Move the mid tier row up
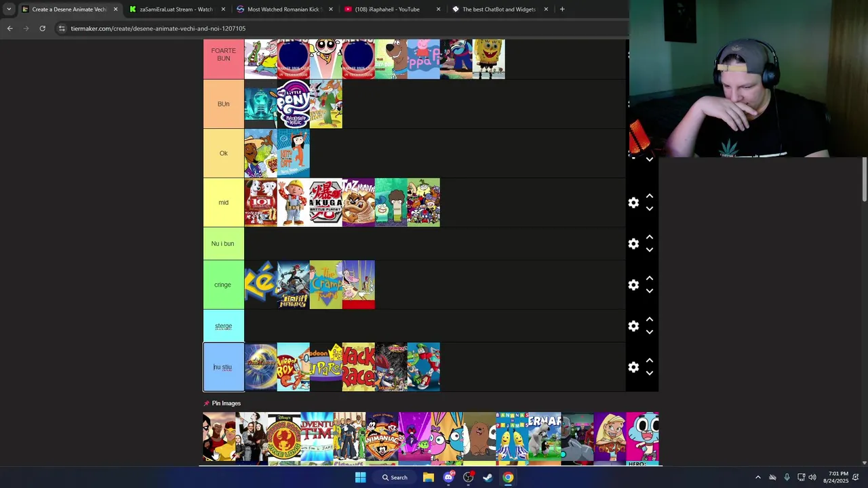This screenshot has height=488, width=868. 650,196
